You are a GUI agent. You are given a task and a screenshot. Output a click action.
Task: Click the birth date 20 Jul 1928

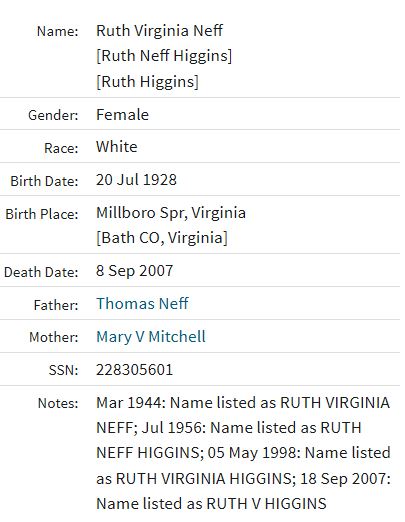click(136, 180)
